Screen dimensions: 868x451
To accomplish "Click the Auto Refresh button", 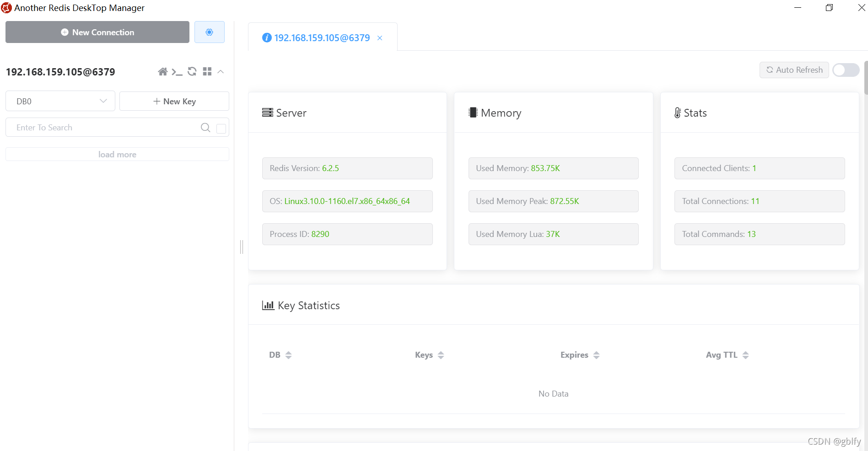I will click(x=794, y=70).
